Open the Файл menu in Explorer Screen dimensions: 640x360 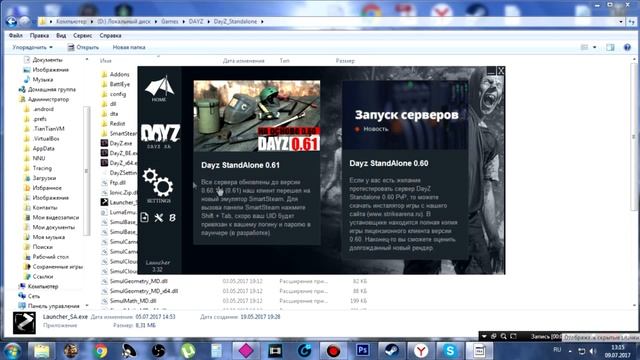pyautogui.click(x=16, y=36)
